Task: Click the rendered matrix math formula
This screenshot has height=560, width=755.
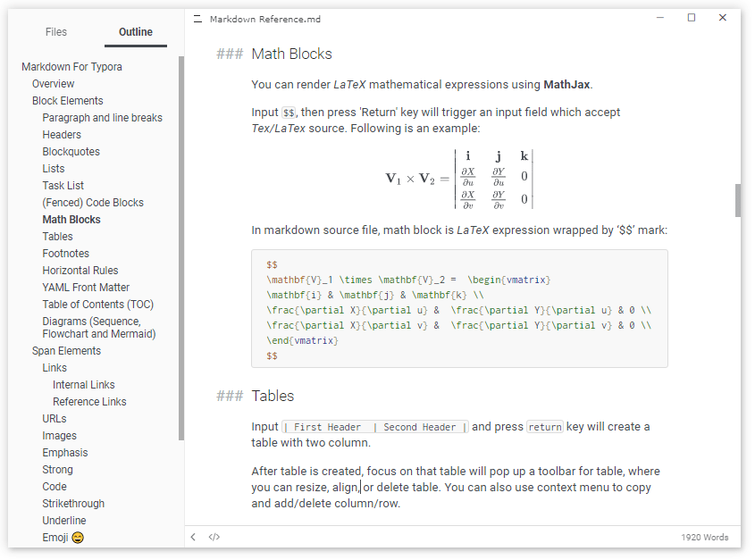Action: (459, 179)
